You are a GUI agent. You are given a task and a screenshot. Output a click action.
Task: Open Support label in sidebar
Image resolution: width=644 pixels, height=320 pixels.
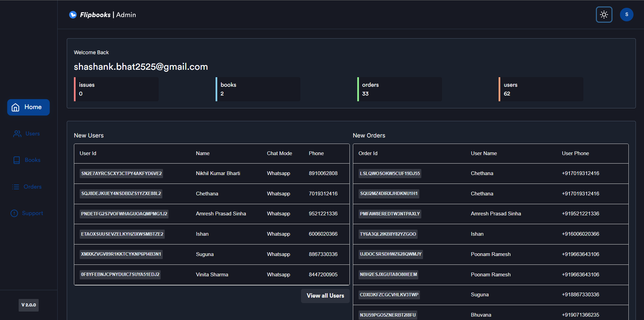33,213
